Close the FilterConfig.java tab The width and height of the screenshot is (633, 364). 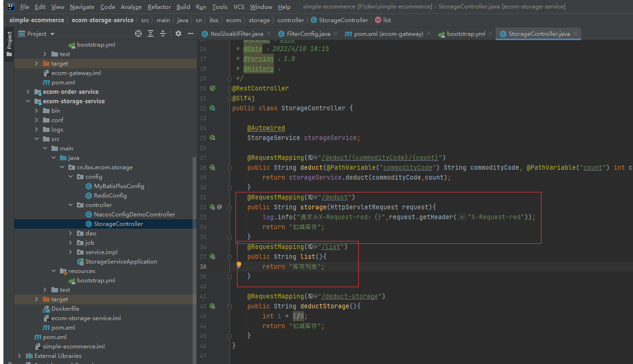pyautogui.click(x=336, y=33)
